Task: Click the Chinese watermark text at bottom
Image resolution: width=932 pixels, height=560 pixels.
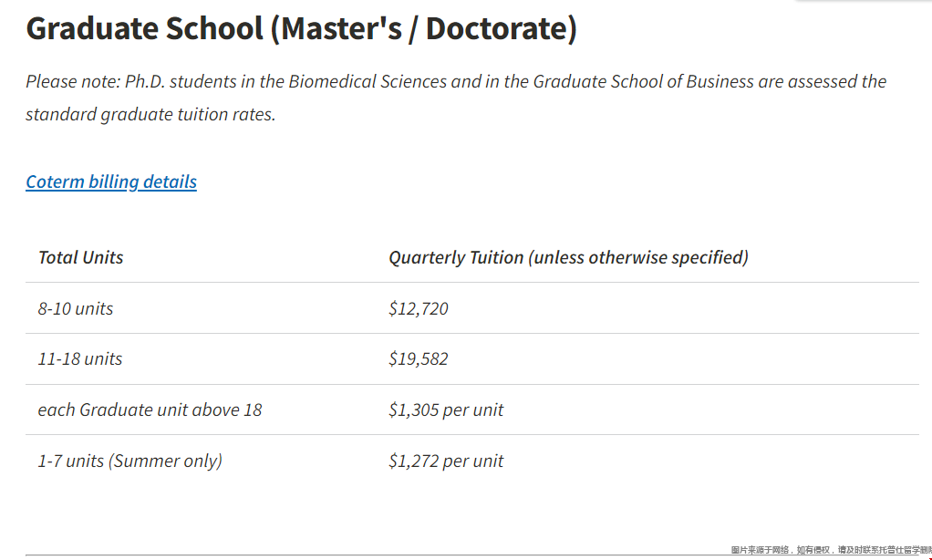Action: pyautogui.click(x=831, y=550)
